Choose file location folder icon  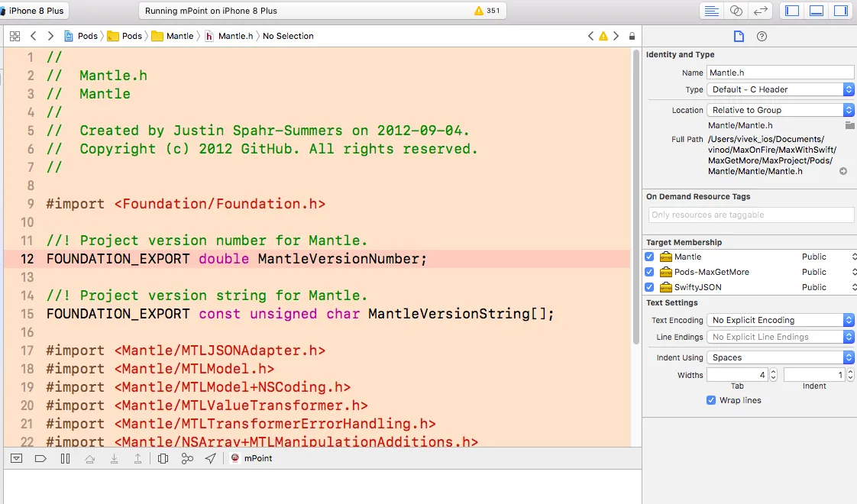(849, 125)
